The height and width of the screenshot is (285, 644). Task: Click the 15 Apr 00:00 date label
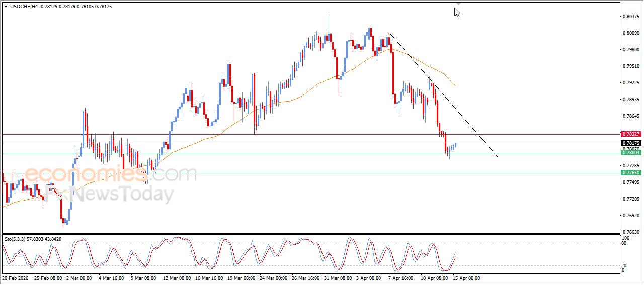coord(465,278)
